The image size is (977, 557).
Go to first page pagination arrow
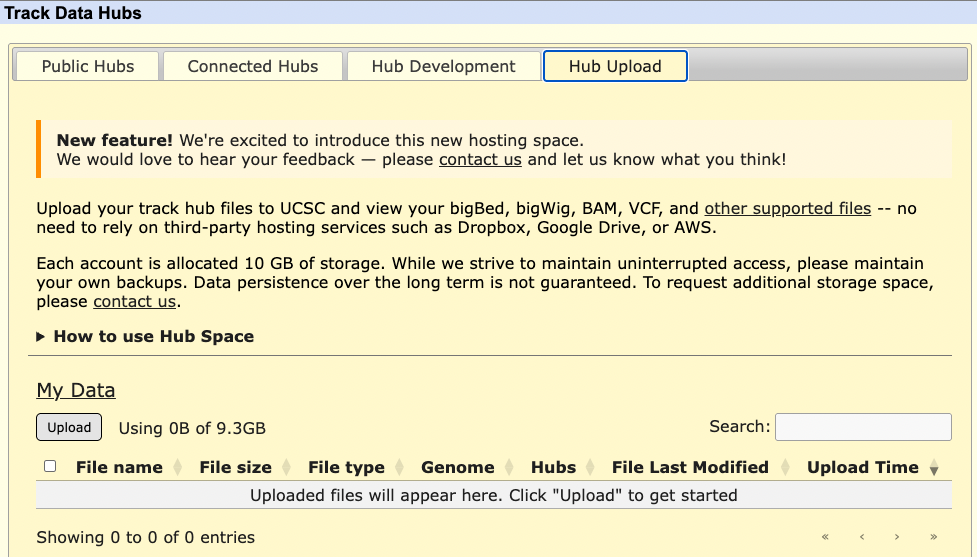[x=825, y=537]
